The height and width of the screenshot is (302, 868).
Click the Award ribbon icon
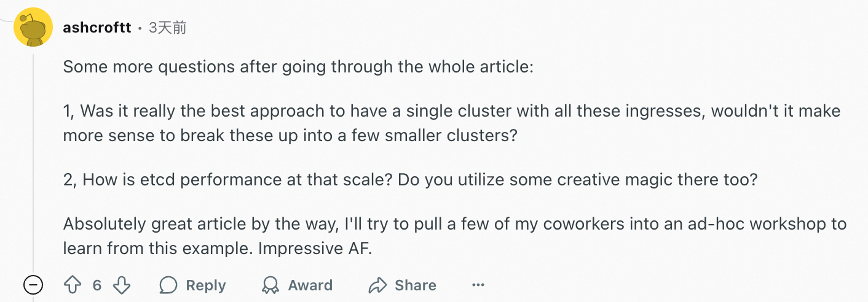pos(270,285)
